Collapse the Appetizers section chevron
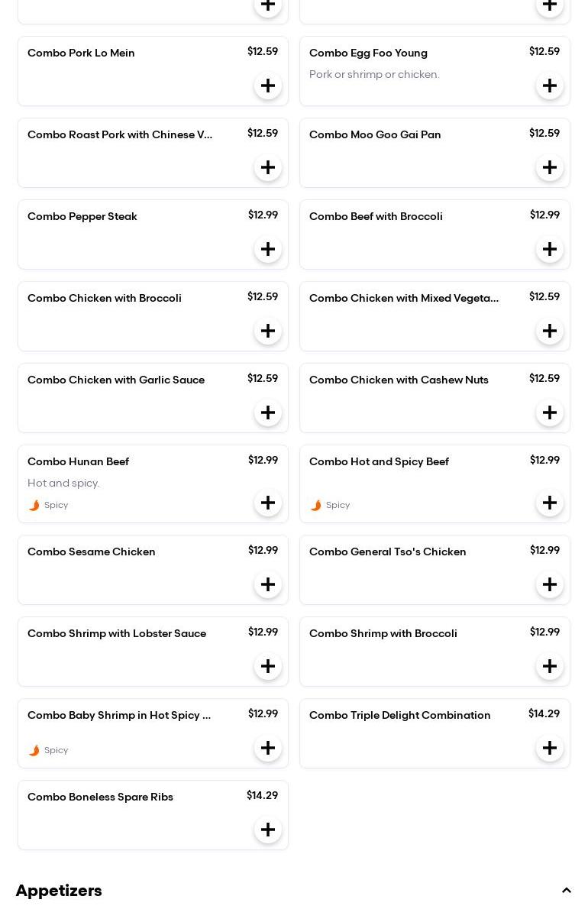588x909 pixels. pyautogui.click(x=566, y=891)
